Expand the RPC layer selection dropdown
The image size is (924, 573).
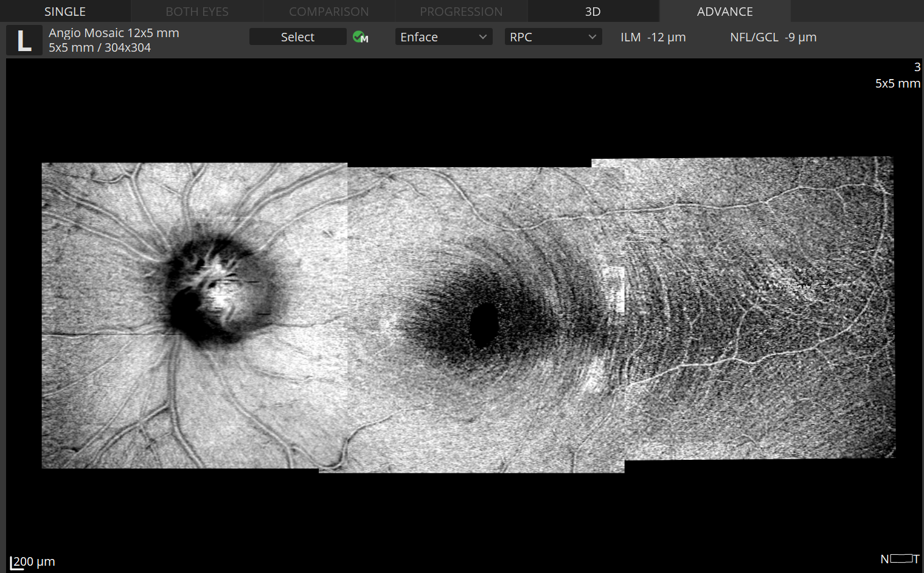[x=552, y=37]
